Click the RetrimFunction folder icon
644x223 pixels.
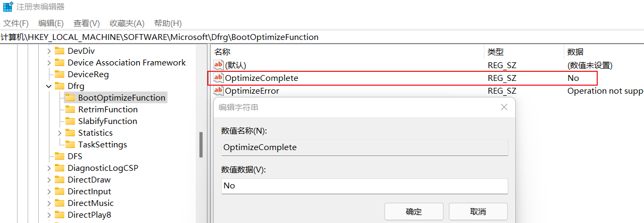pyautogui.click(x=70, y=110)
